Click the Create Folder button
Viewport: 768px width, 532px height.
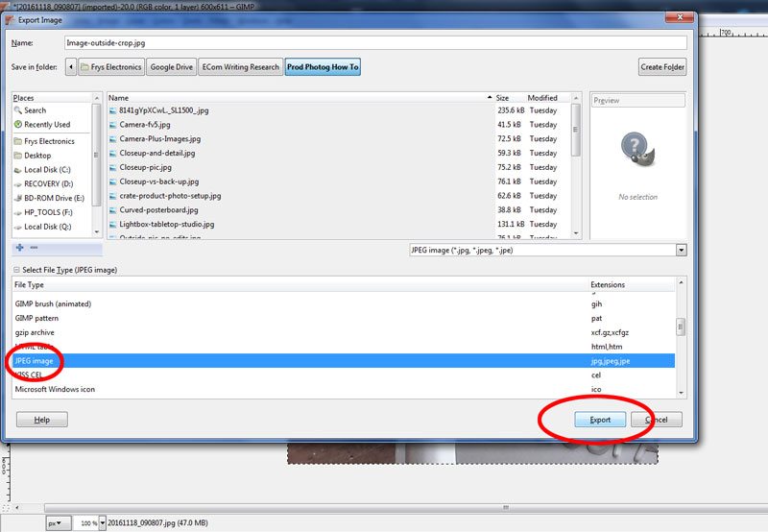662,67
